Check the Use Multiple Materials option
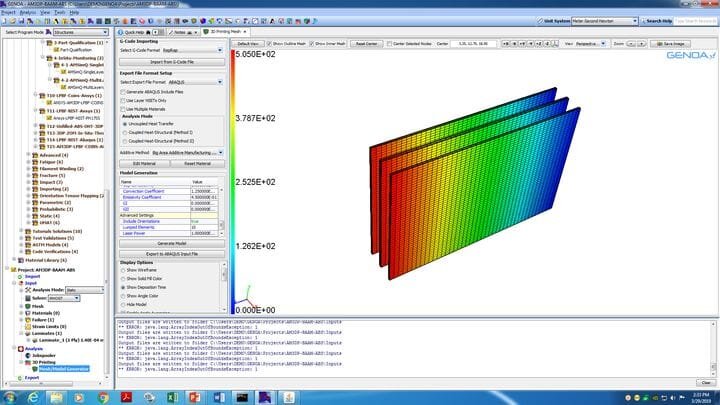 123,108
